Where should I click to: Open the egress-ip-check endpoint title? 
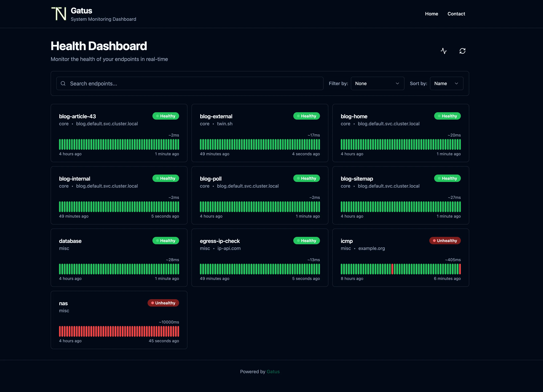coord(220,241)
